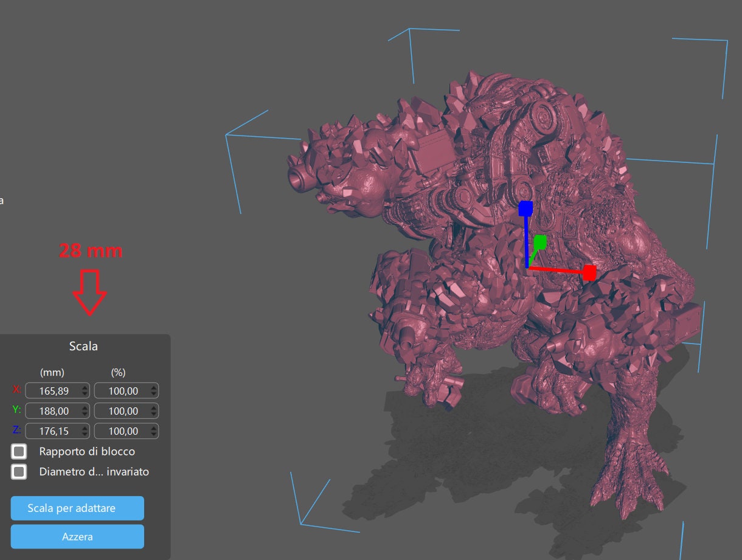Click the Y percentage scale field
This screenshot has height=560, width=742.
121,410
